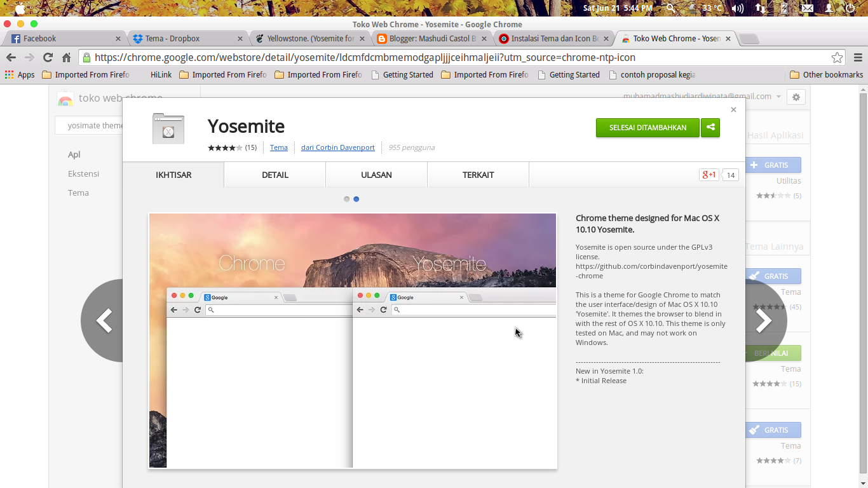Click the Utilitas GRATIS button behind overlay
The image size is (868, 488).
(773, 165)
